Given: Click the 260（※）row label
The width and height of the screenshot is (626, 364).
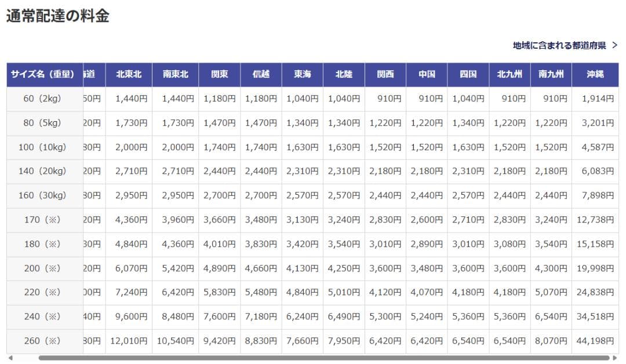Looking at the screenshot, I should [44, 341].
